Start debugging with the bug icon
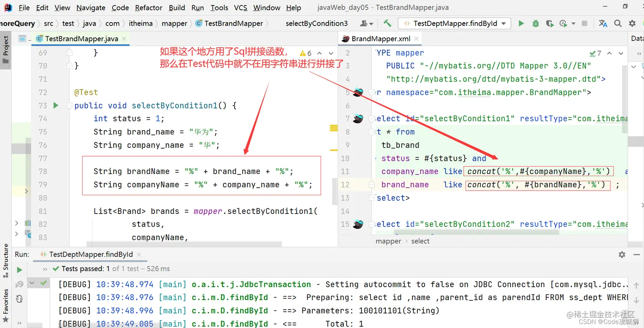The width and height of the screenshot is (644, 328). point(535,23)
